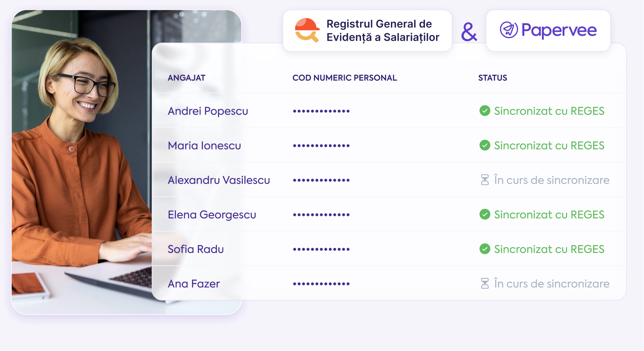Click the Ana Fazer employee name
This screenshot has width=644, height=351.
[194, 284]
